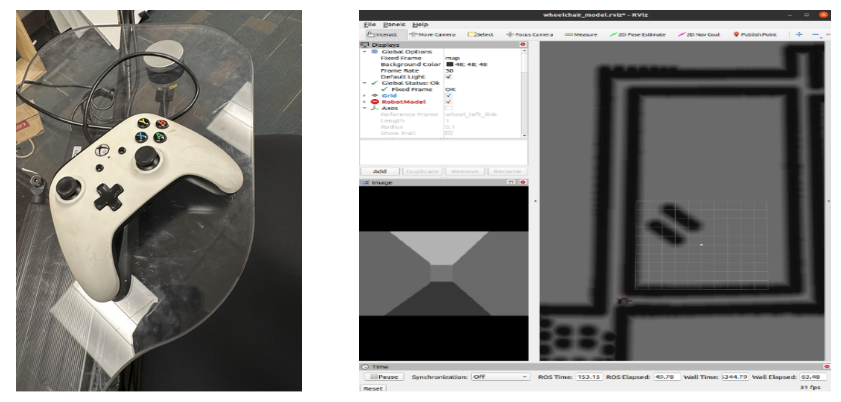Click the Displays scrollbar down arrow
The height and width of the screenshot is (402, 841).
(x=525, y=136)
